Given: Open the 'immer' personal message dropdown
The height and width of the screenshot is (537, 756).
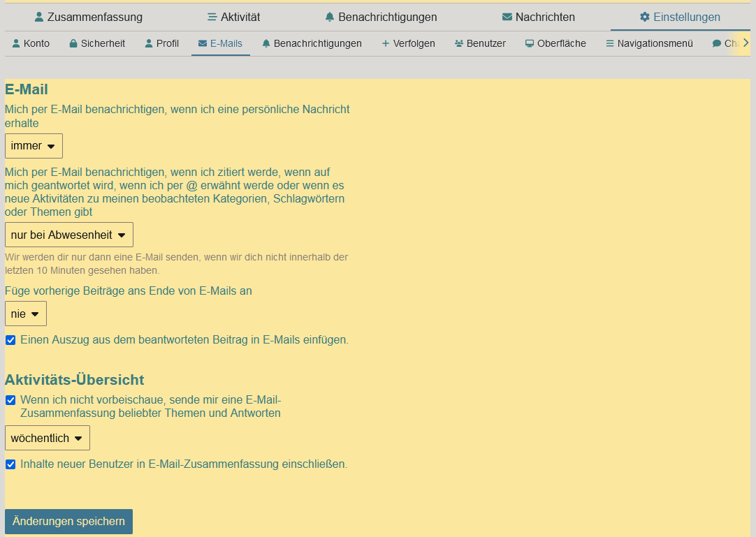Looking at the screenshot, I should (34, 146).
